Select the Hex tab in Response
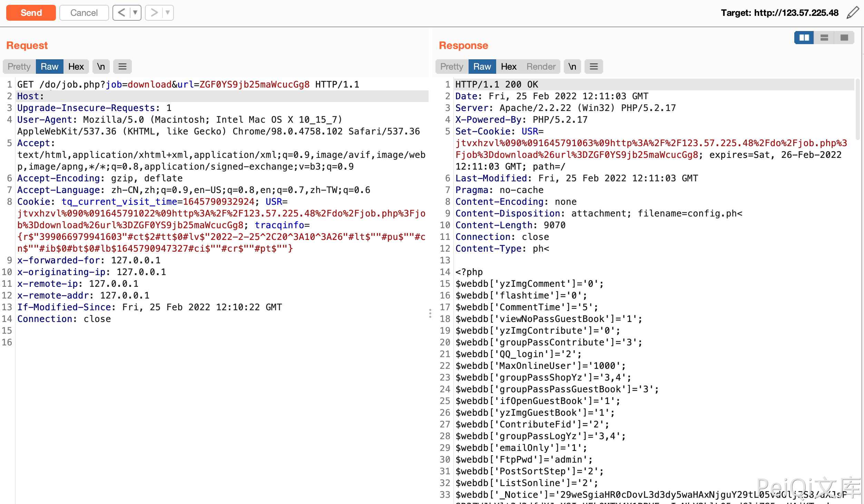864x504 pixels. [x=509, y=67]
